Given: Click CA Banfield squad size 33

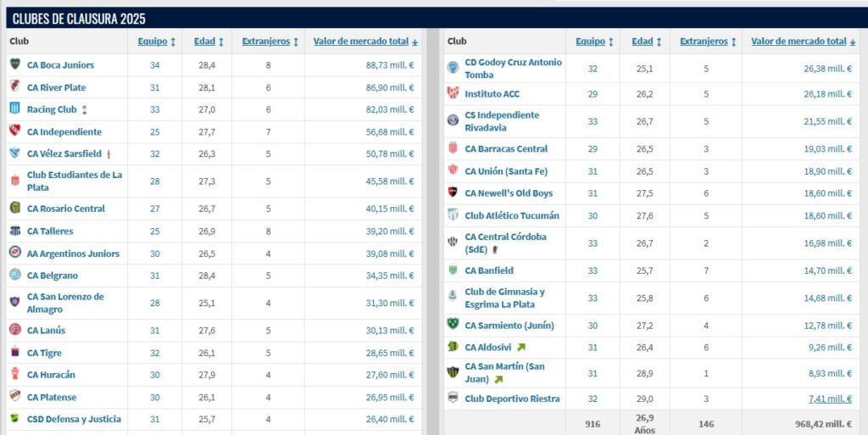Looking at the screenshot, I should (593, 270).
